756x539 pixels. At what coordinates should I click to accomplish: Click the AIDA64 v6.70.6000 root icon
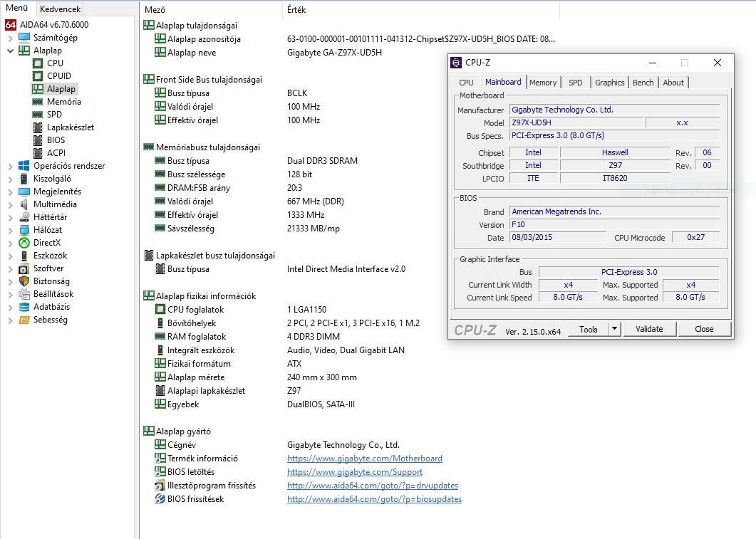pyautogui.click(x=11, y=25)
